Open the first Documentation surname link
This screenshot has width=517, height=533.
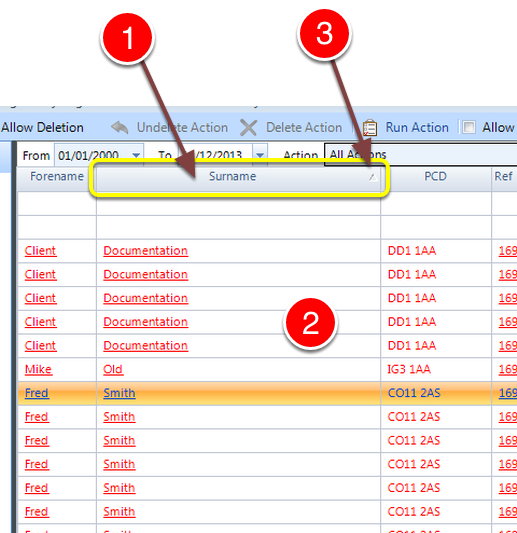pos(145,251)
